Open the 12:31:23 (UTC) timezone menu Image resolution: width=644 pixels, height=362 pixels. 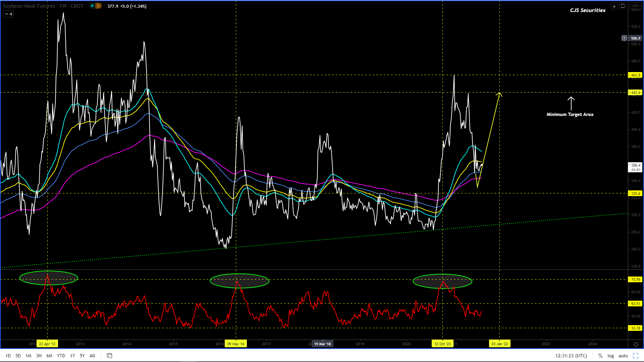click(571, 356)
